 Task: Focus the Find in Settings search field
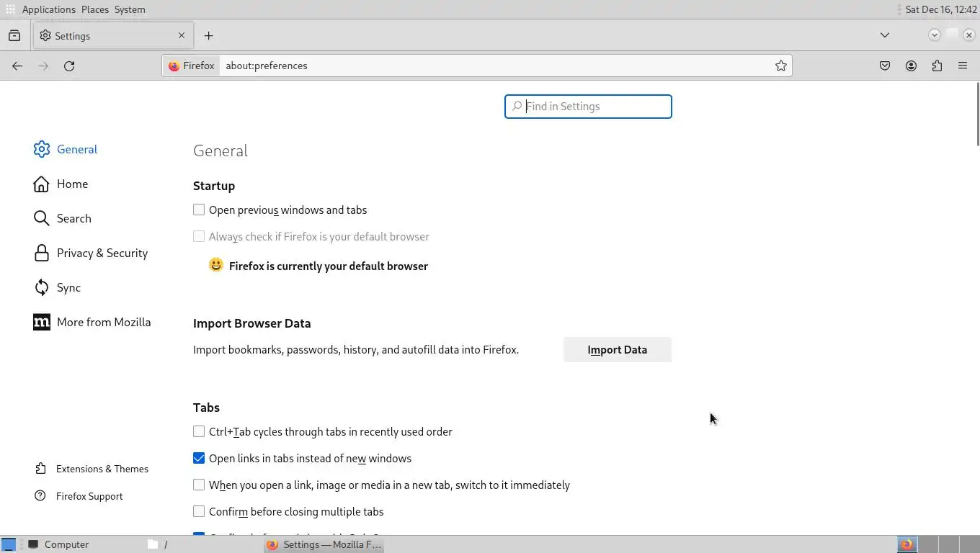tap(588, 107)
